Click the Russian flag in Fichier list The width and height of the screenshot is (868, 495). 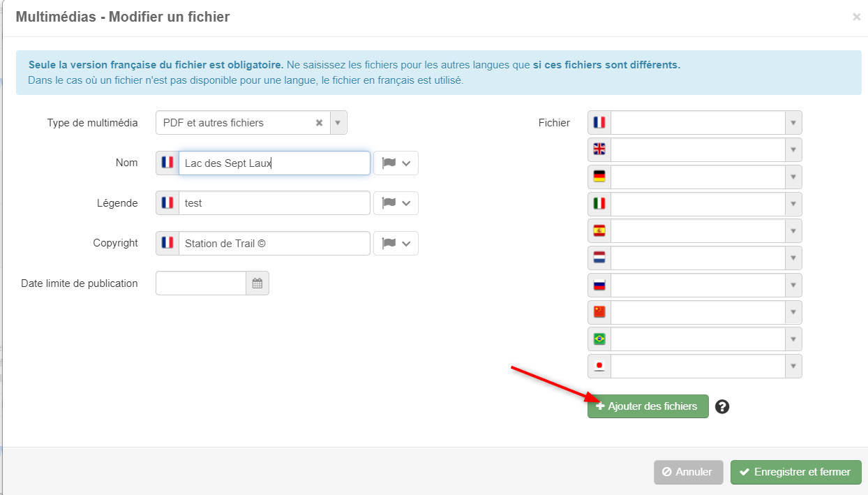(x=599, y=285)
